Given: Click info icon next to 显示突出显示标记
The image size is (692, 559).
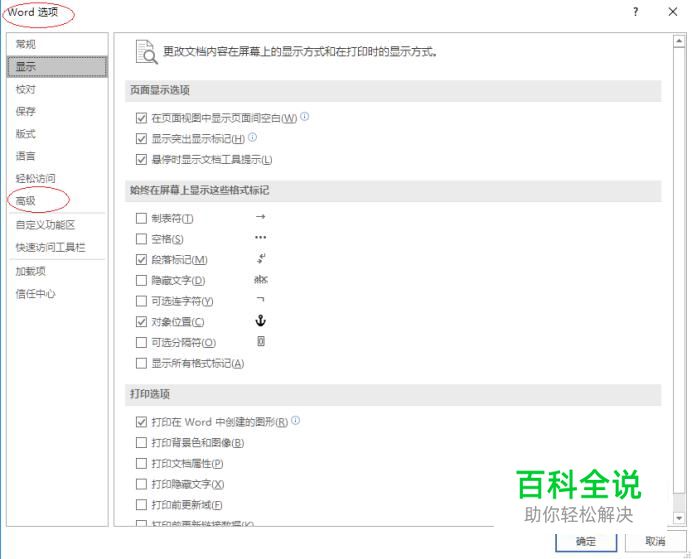Looking at the screenshot, I should (252, 137).
